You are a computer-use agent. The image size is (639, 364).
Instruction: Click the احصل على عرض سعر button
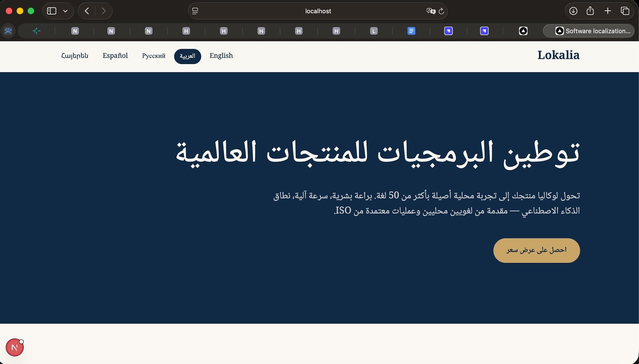tap(537, 250)
